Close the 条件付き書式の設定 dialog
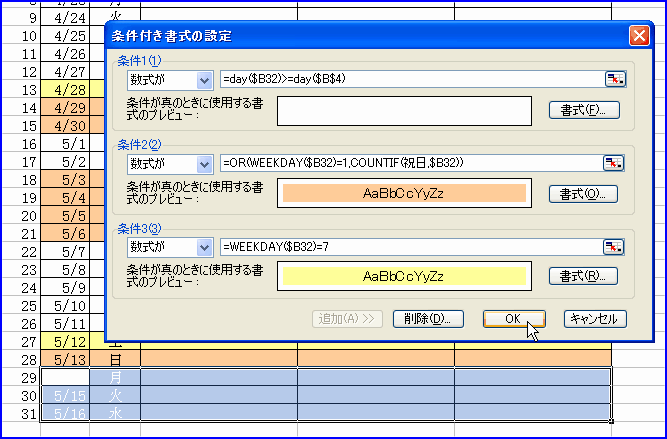 click(x=639, y=36)
